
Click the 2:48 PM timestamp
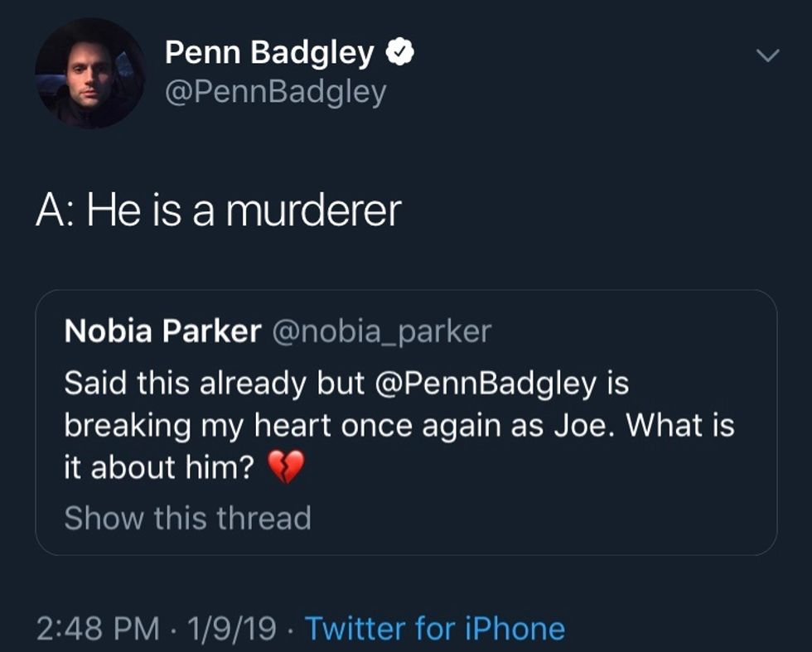[98, 628]
